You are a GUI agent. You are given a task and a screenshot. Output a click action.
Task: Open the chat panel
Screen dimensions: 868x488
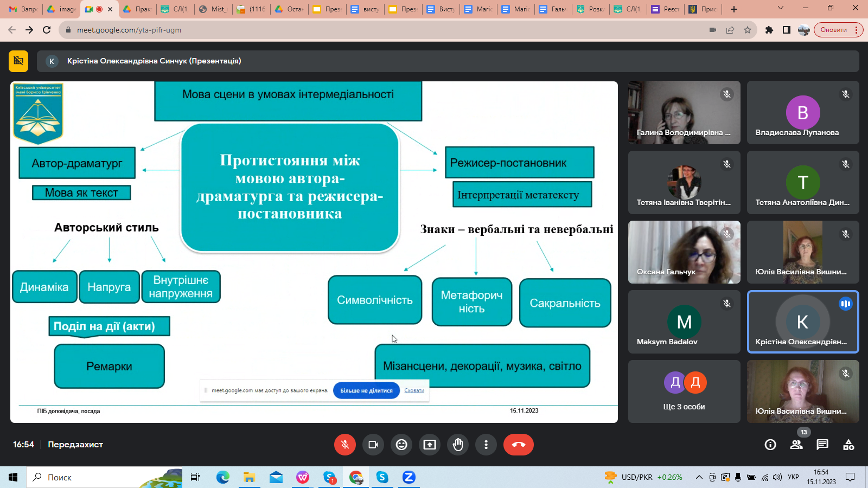822,445
